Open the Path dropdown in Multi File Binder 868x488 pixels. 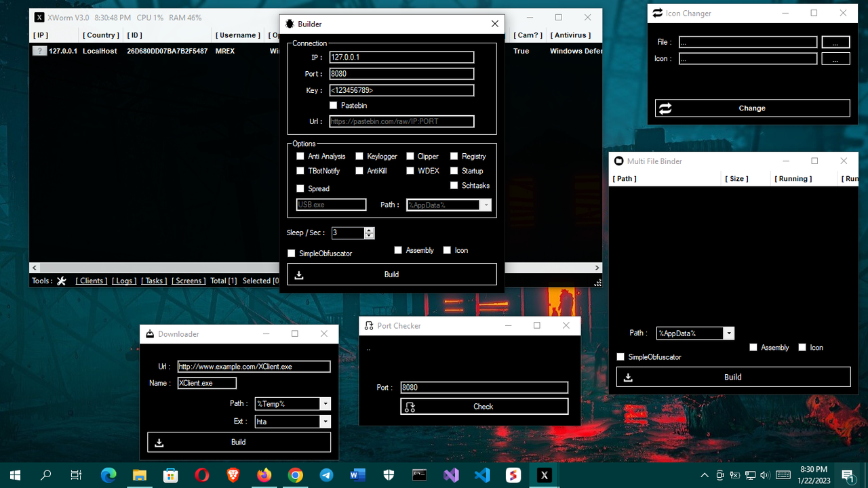[728, 333]
